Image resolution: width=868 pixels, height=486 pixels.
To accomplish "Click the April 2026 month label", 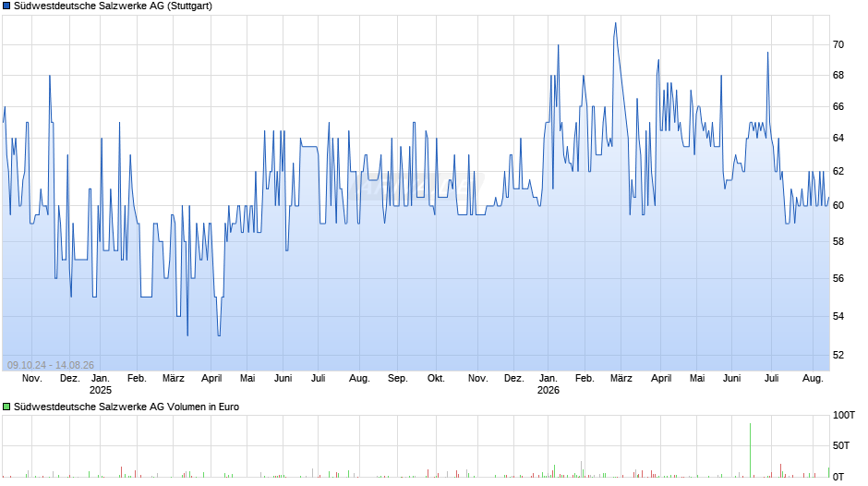I will 661,379.
